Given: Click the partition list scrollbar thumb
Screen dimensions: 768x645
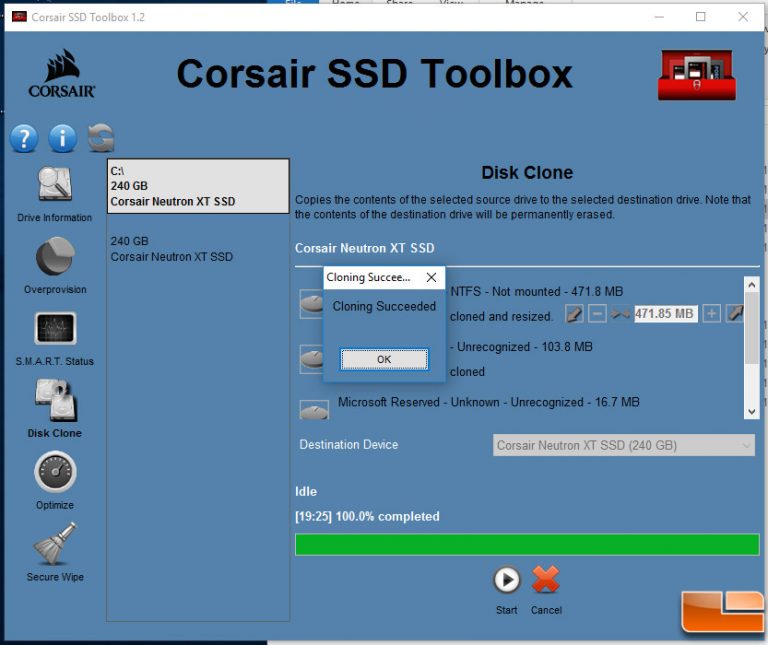Looking at the screenshot, I should [x=751, y=328].
